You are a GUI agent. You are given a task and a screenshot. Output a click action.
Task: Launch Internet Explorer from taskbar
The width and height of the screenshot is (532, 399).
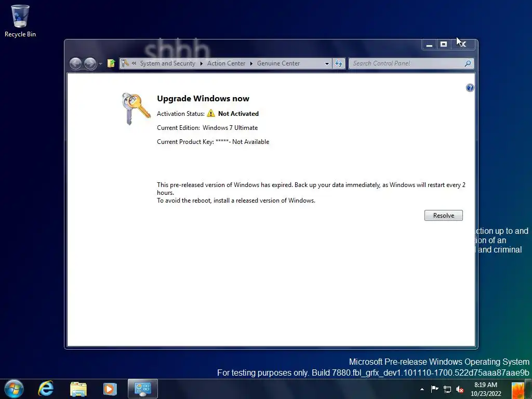click(46, 389)
